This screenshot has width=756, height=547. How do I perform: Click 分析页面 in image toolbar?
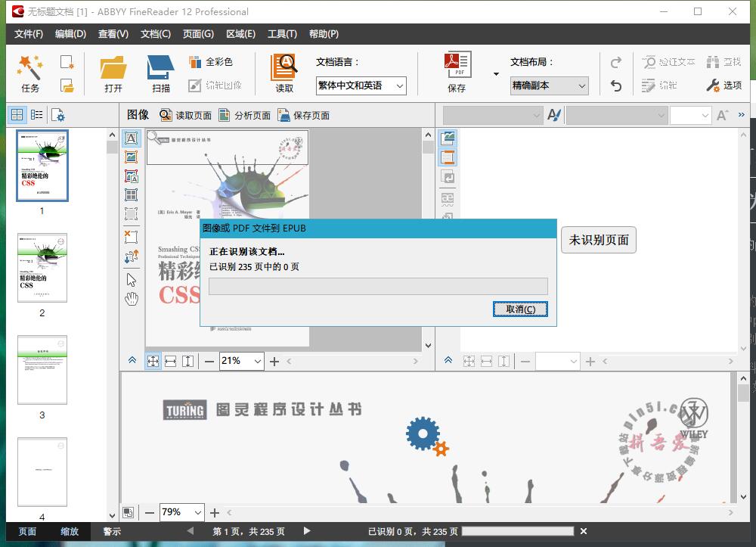[x=244, y=115]
